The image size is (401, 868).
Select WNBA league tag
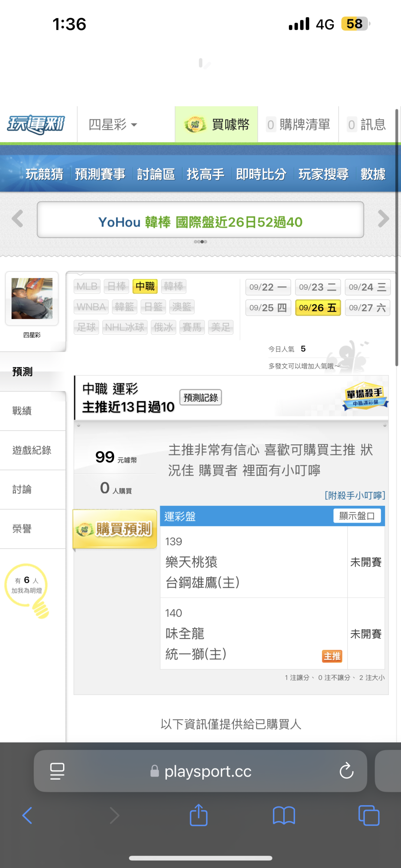pos(91,307)
